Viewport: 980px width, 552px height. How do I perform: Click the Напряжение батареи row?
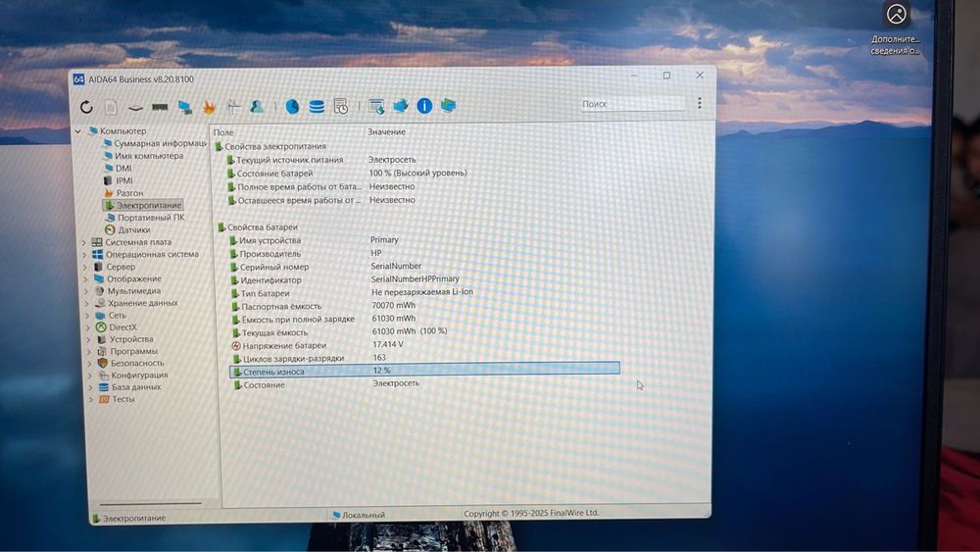pos(318,345)
